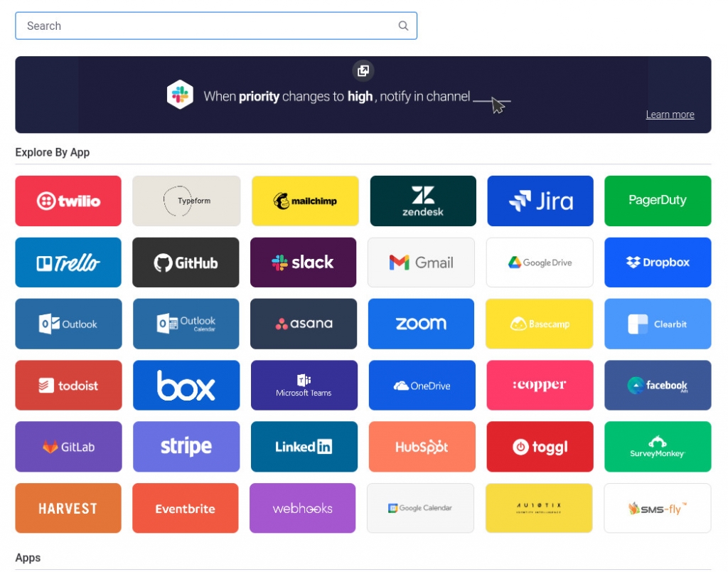Viewport: 728px width, 572px height.
Task: Select the Typeform app tile
Action: coord(186,201)
